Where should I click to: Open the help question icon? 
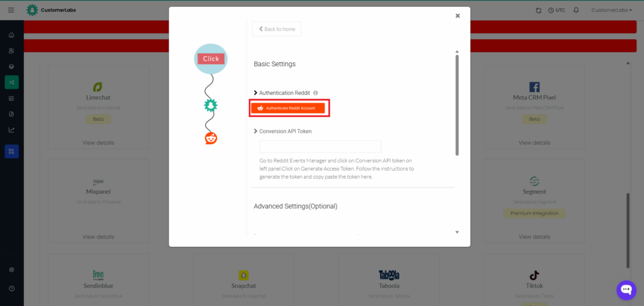tap(11, 289)
